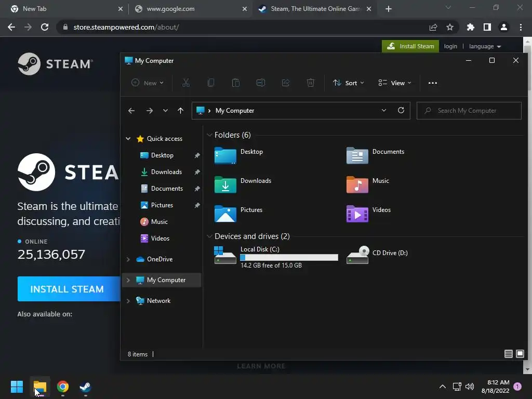This screenshot has height=399, width=532.
Task: Click the Share icon in Explorer toolbar
Action: (286, 83)
